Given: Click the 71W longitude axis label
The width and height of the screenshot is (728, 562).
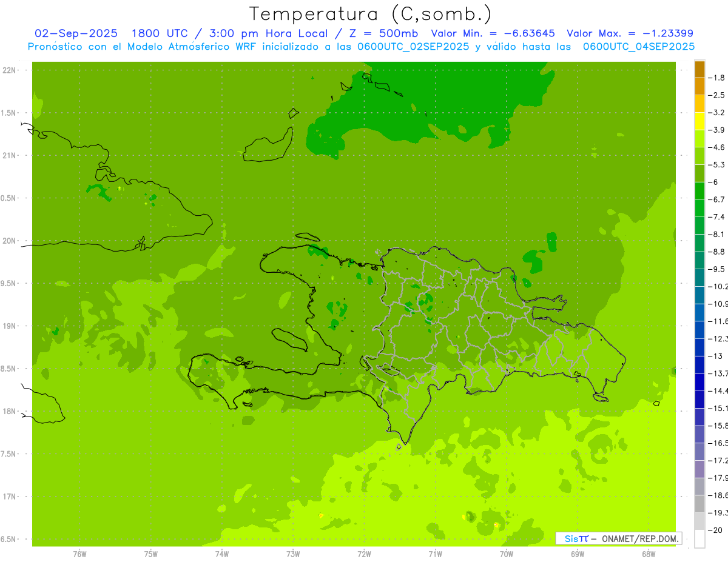Looking at the screenshot, I should tap(435, 554).
